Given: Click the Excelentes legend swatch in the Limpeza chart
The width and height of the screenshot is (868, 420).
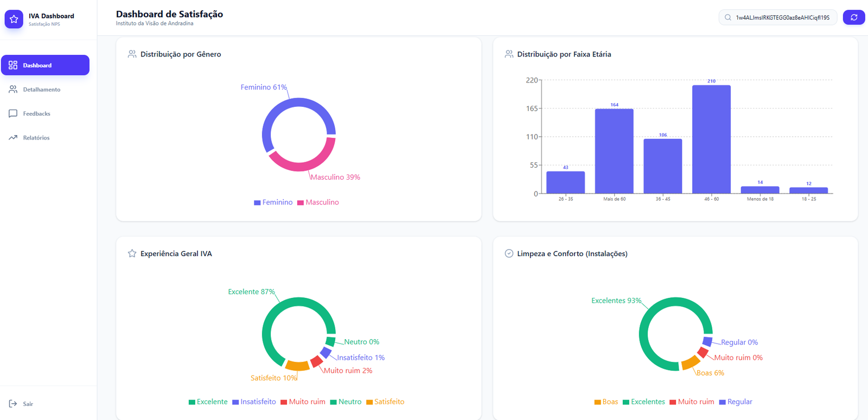Looking at the screenshot, I should click(626, 402).
